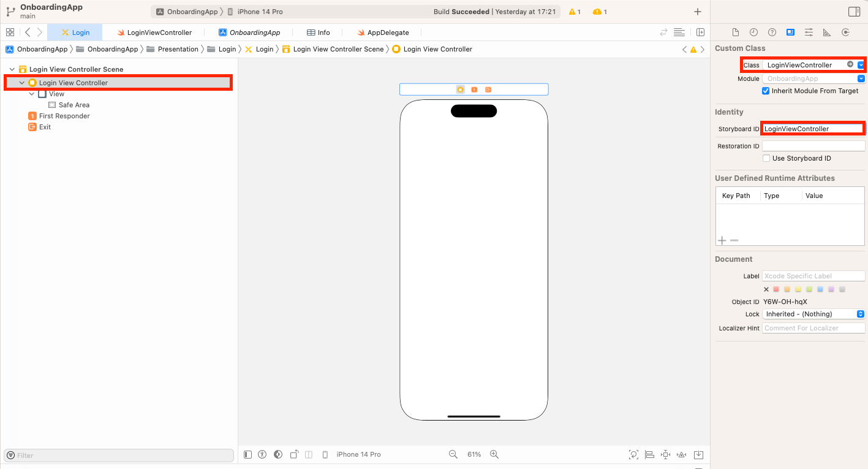Select the red label color swatch
This screenshot has width=868, height=469.
tap(776, 289)
